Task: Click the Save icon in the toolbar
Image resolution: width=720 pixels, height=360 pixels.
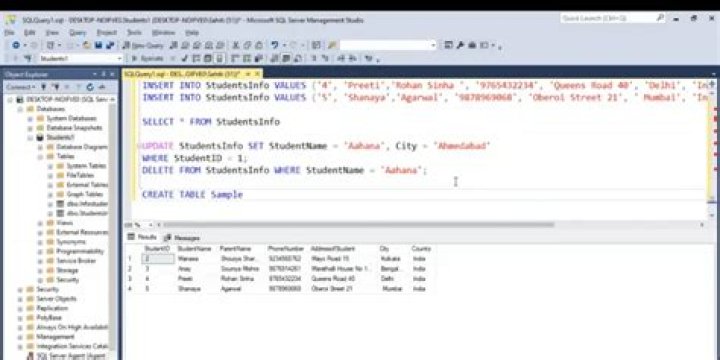Action: (x=98, y=45)
